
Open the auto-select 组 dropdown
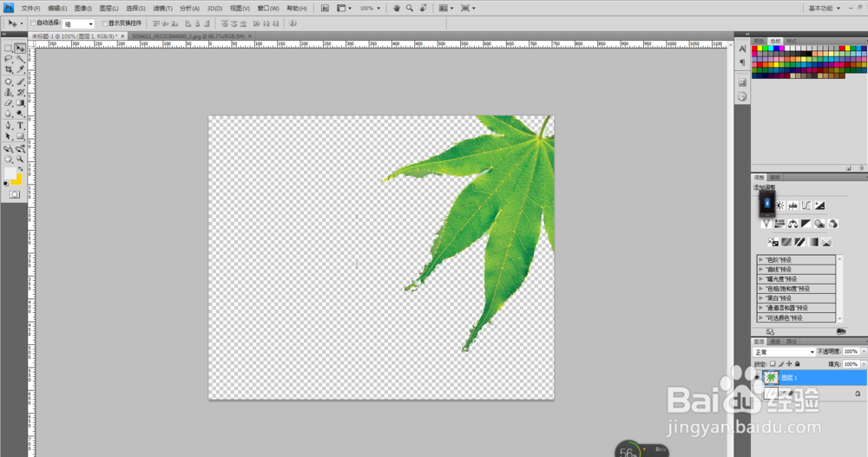point(78,23)
